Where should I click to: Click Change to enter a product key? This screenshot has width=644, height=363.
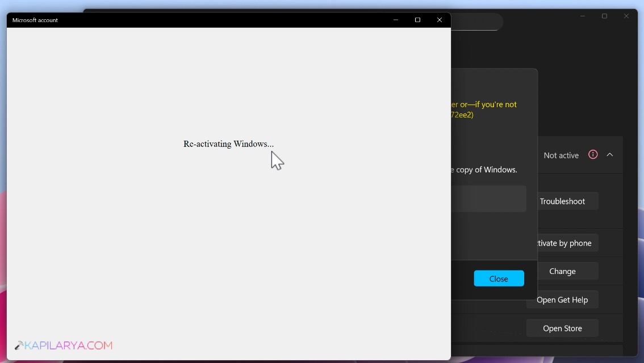562,271
